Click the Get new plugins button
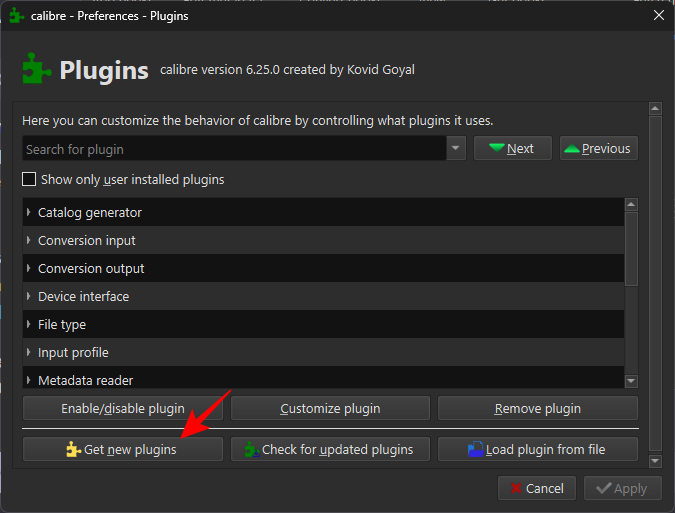Screen dimensions: 675x513 pos(123,449)
